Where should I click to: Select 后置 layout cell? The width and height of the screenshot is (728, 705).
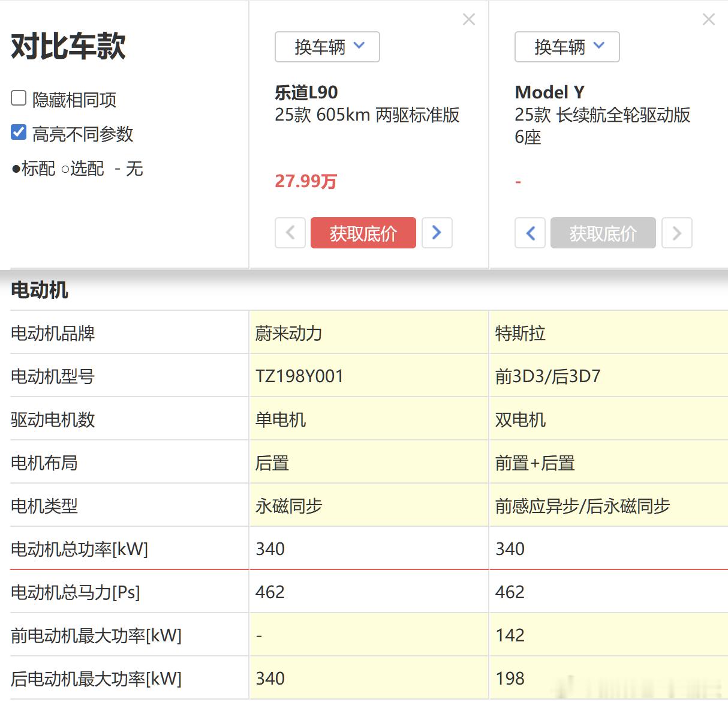(x=369, y=463)
